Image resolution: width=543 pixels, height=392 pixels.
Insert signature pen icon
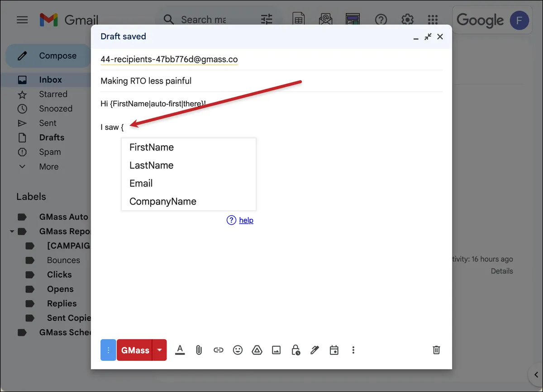point(315,350)
